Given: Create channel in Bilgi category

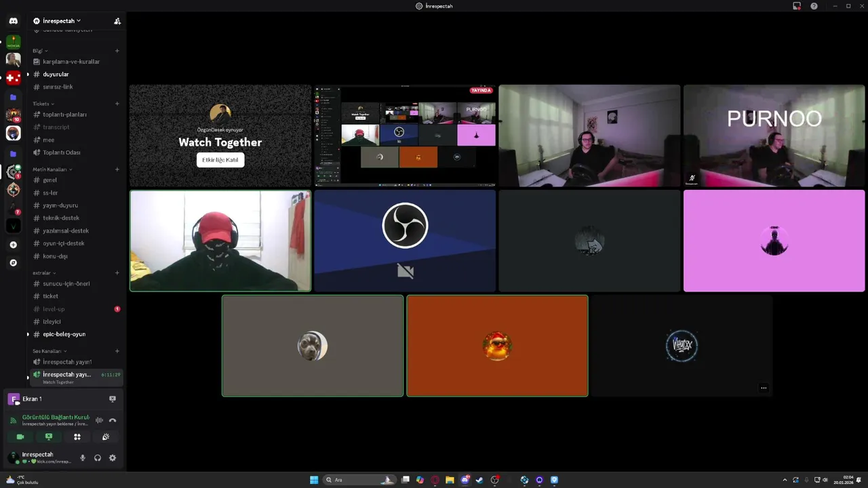Looking at the screenshot, I should (x=117, y=51).
